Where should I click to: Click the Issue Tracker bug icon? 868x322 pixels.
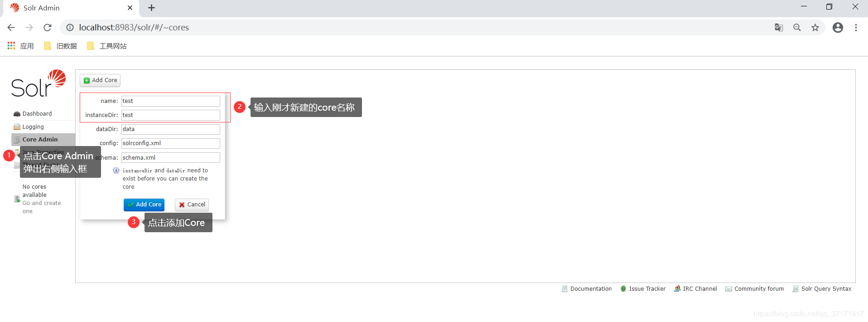coord(623,289)
